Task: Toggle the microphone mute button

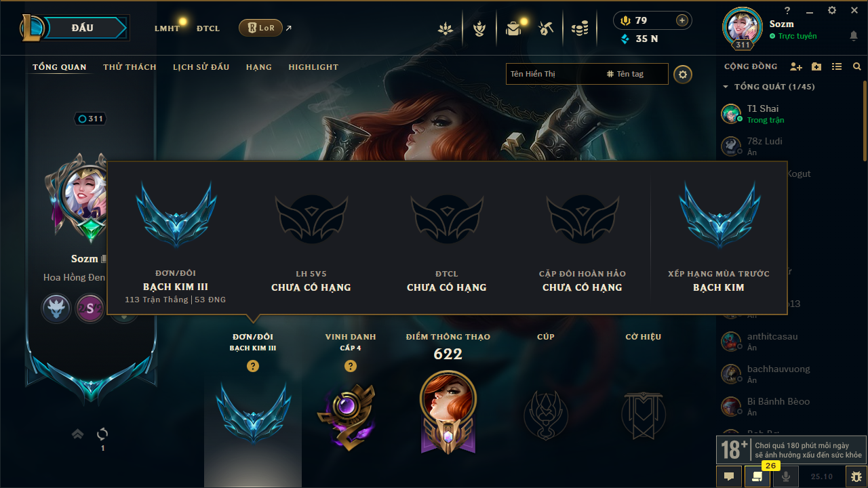Action: coord(786,476)
